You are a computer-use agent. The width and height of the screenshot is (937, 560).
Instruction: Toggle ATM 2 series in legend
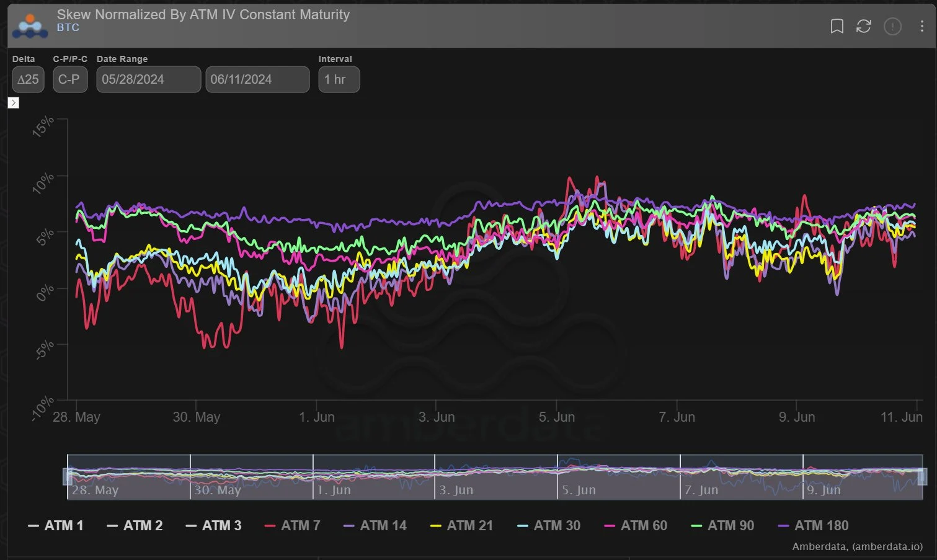tap(135, 525)
